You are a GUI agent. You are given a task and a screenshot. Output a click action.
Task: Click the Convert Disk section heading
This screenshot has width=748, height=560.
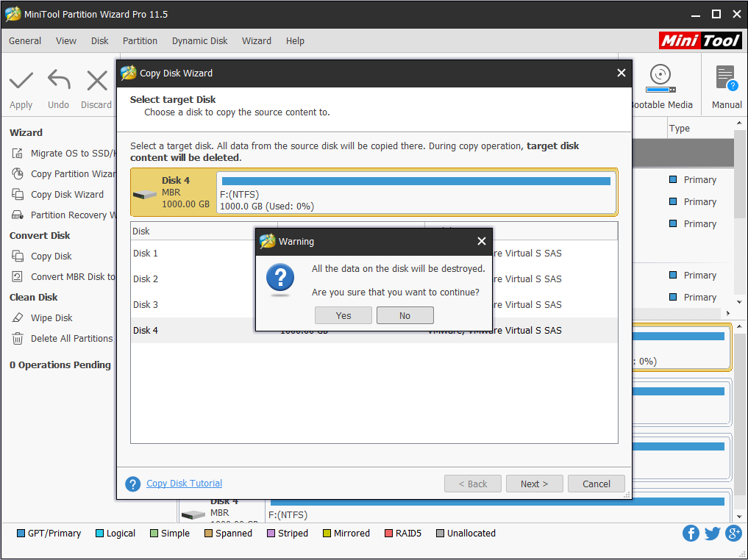coord(40,235)
